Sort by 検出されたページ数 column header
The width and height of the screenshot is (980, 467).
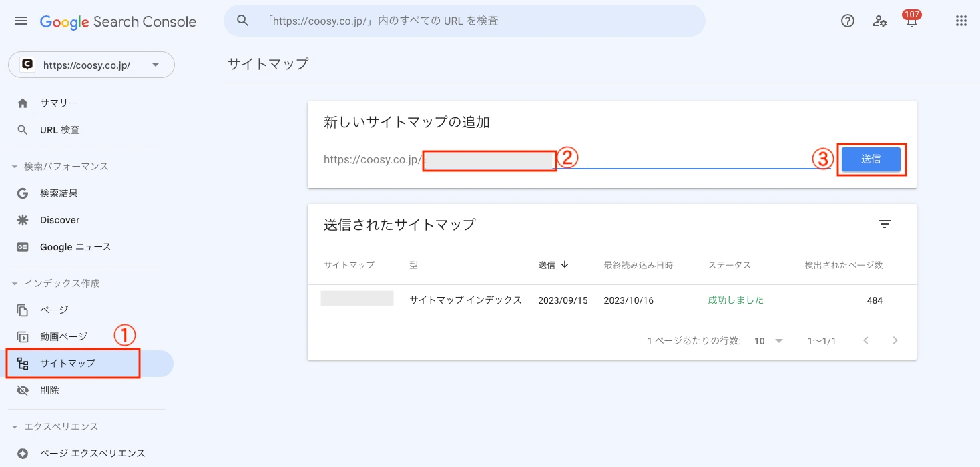pos(844,265)
